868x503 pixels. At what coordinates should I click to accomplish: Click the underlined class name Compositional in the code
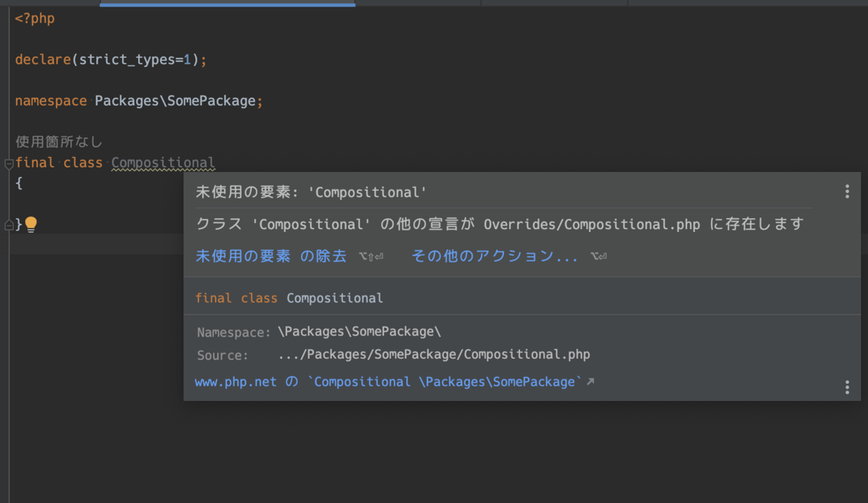[163, 163]
